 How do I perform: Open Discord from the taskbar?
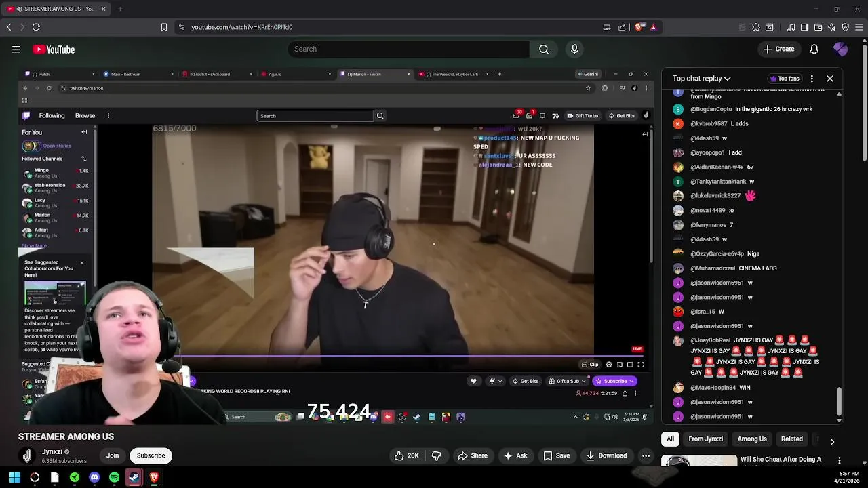coord(94,477)
